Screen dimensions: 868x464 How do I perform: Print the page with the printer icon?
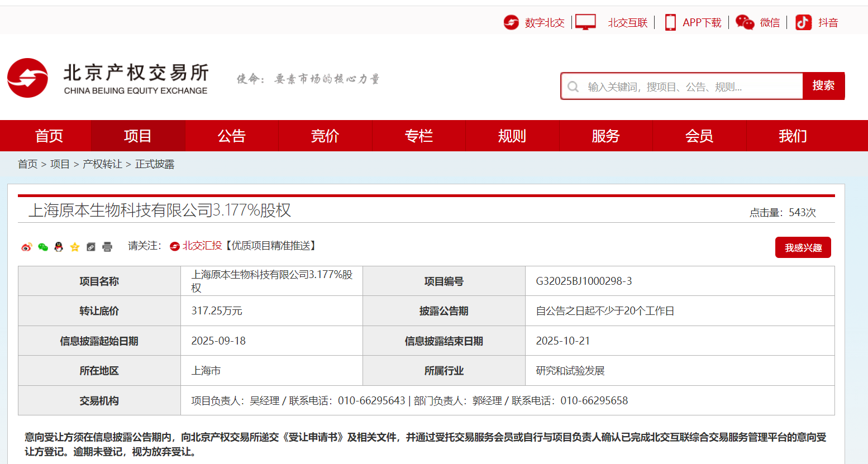coord(107,247)
